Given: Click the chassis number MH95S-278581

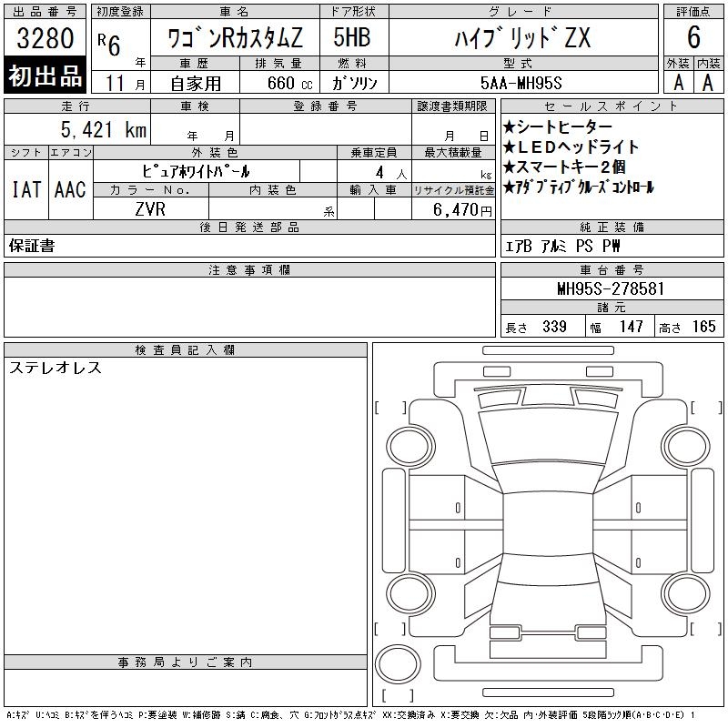Looking at the screenshot, I should point(611,288).
